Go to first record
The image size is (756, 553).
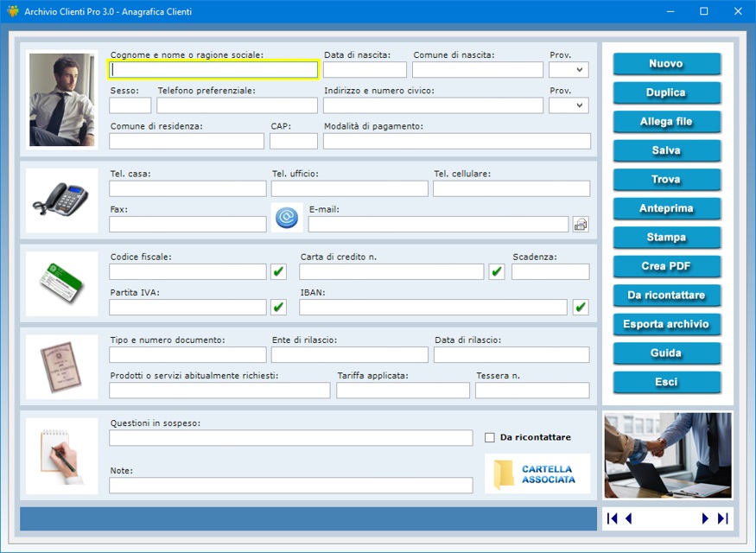click(613, 518)
